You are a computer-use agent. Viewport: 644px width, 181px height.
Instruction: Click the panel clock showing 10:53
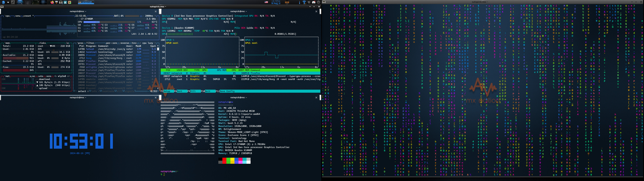point(276,2)
